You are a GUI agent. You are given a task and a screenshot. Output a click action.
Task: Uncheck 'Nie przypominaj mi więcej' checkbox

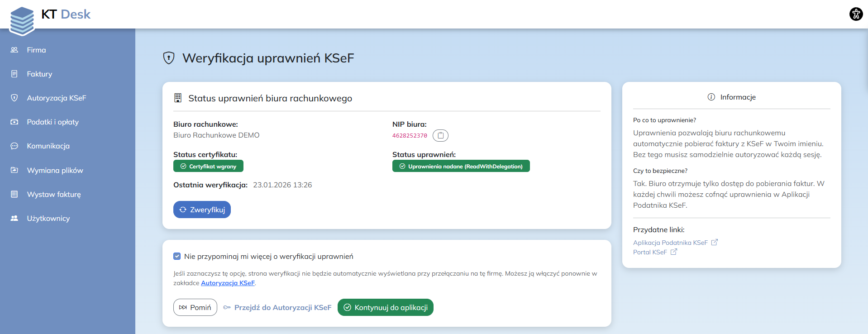click(177, 256)
